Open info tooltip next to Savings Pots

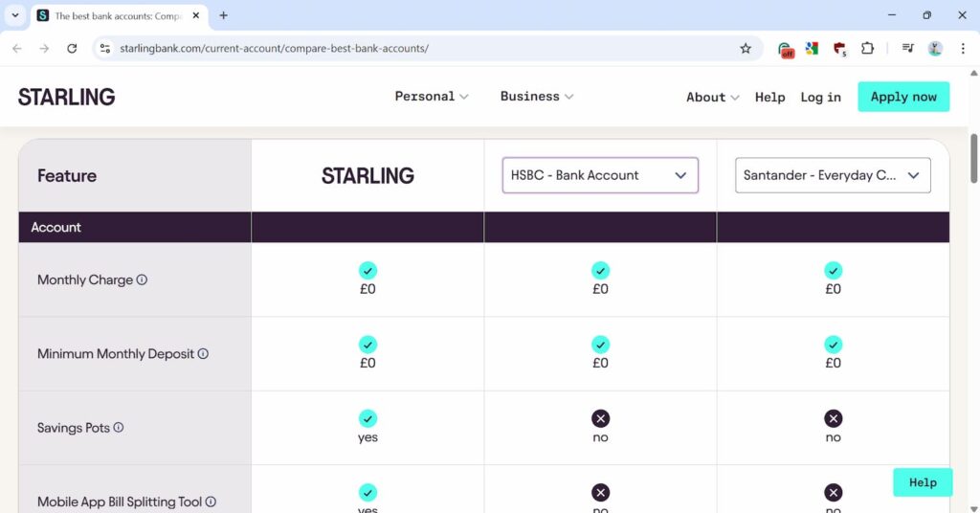coord(118,428)
